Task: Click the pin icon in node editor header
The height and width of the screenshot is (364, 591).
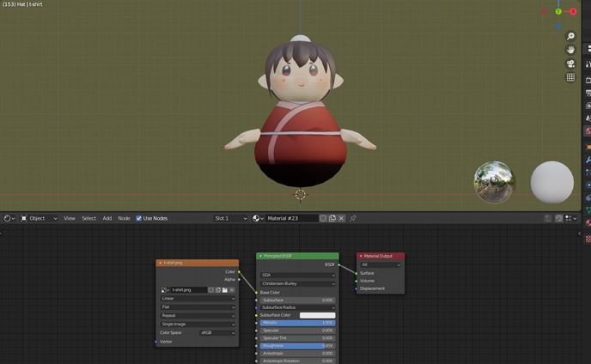Action: 352,219
